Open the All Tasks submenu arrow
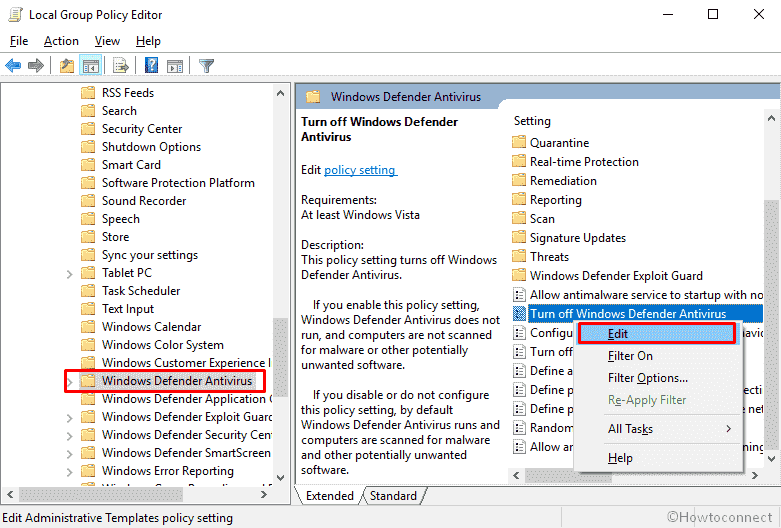 click(x=728, y=429)
